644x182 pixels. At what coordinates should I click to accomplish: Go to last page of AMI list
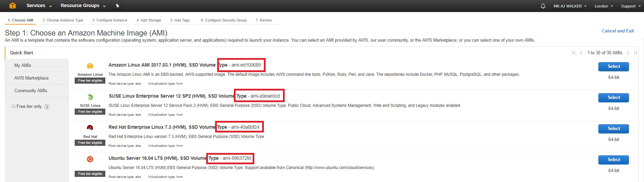635,53
